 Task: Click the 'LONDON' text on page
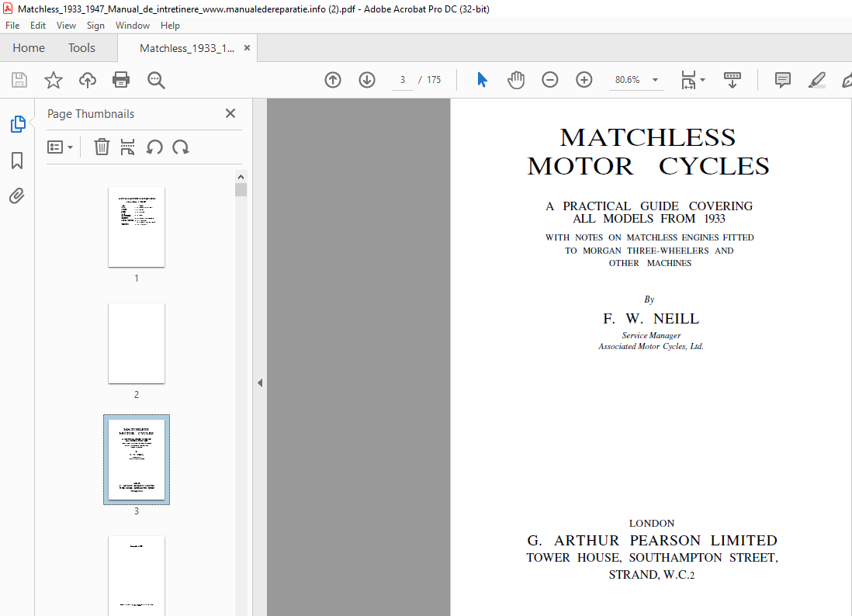652,523
